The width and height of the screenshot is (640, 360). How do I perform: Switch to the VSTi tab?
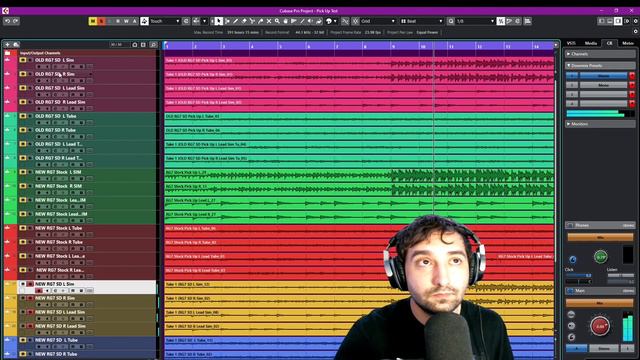tap(571, 43)
